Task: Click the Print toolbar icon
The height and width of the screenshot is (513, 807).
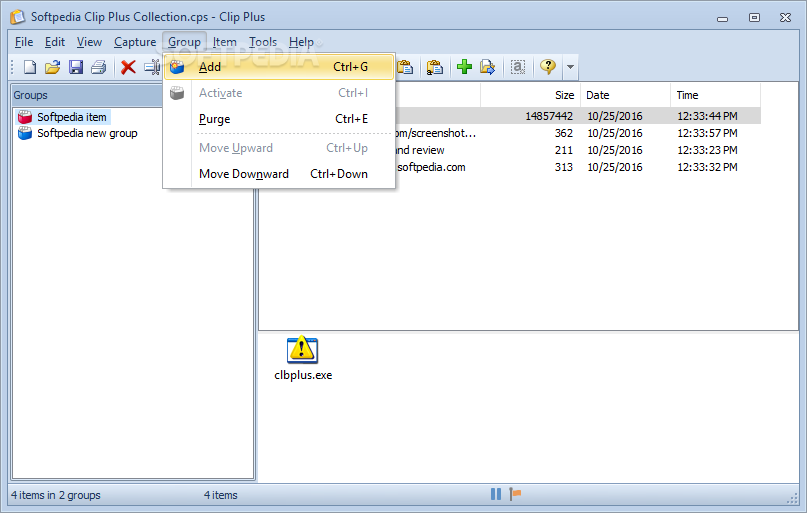Action: (98, 67)
